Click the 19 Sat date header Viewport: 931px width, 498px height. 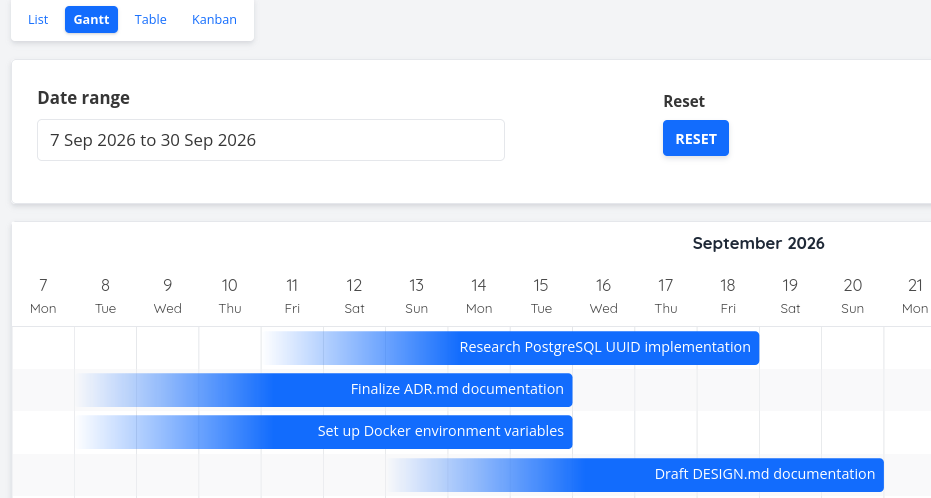(x=790, y=296)
